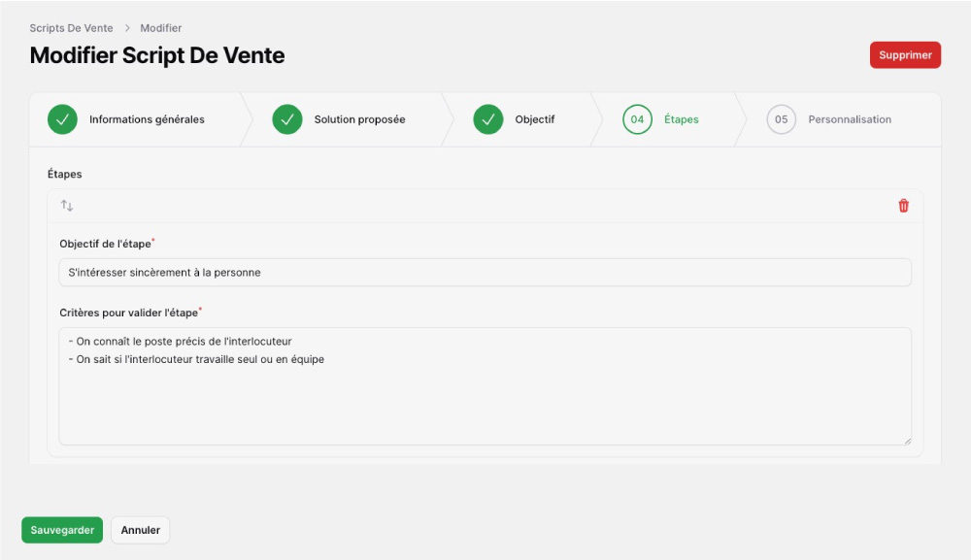
Task: Grab the textarea resize handle corner
Action: click(x=907, y=441)
